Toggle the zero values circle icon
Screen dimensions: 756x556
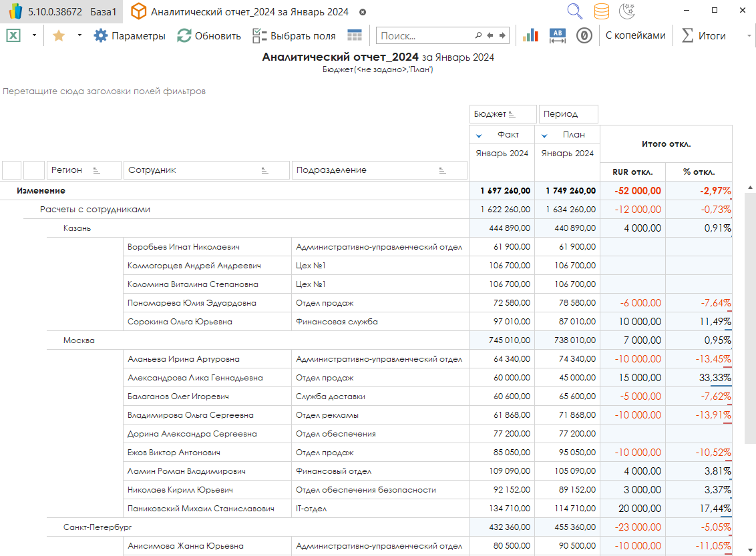click(x=584, y=36)
